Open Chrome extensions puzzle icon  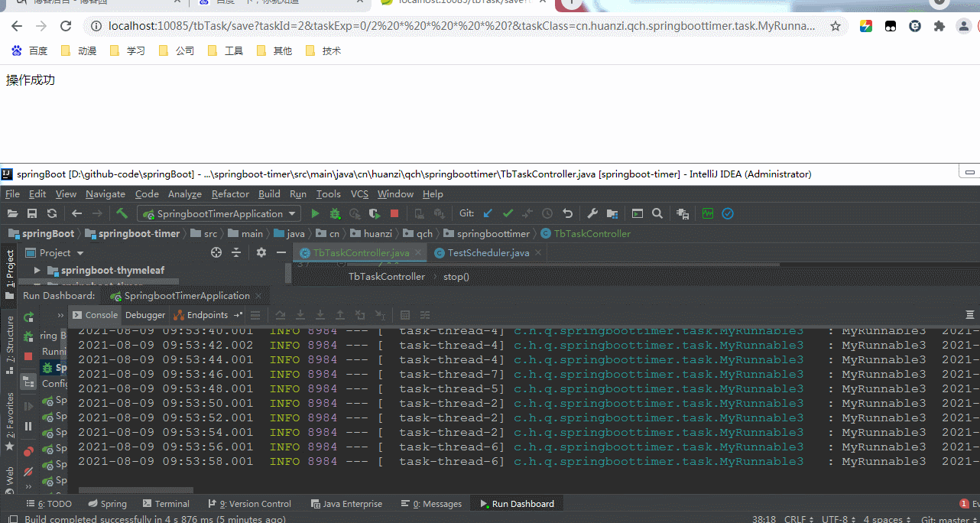point(939,26)
